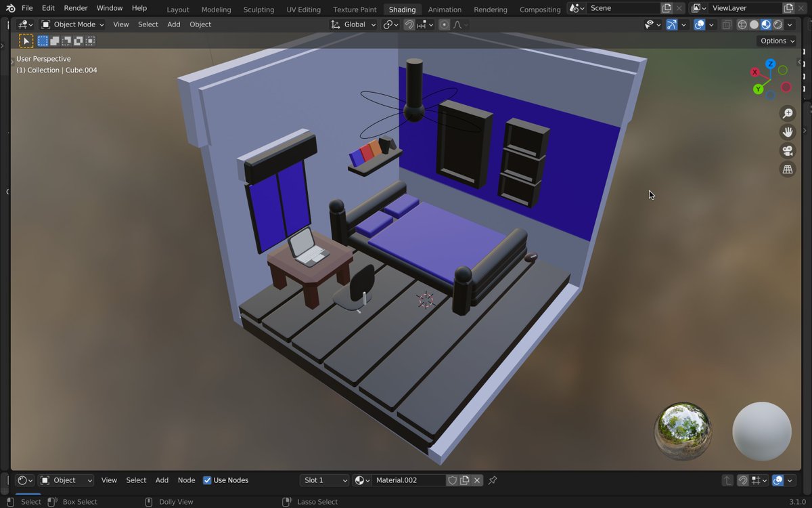This screenshot has height=508, width=812.
Task: Click the Y axis on navigation gizmo
Action: (759, 89)
